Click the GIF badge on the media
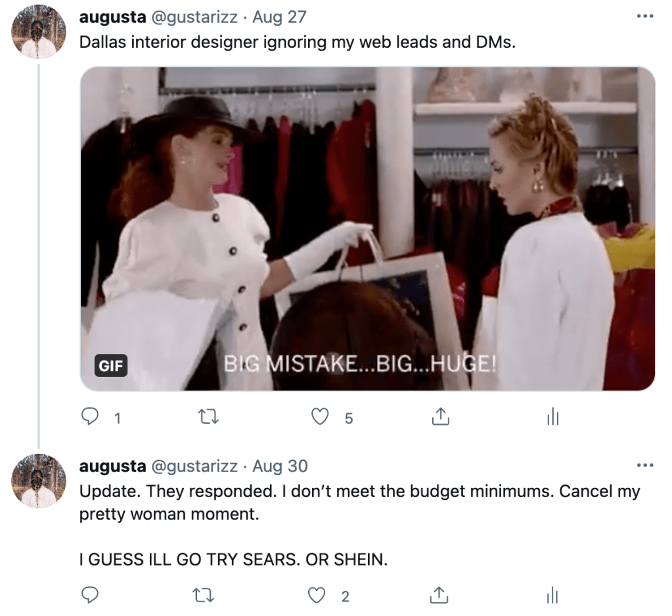The image size is (672, 616). point(111,365)
